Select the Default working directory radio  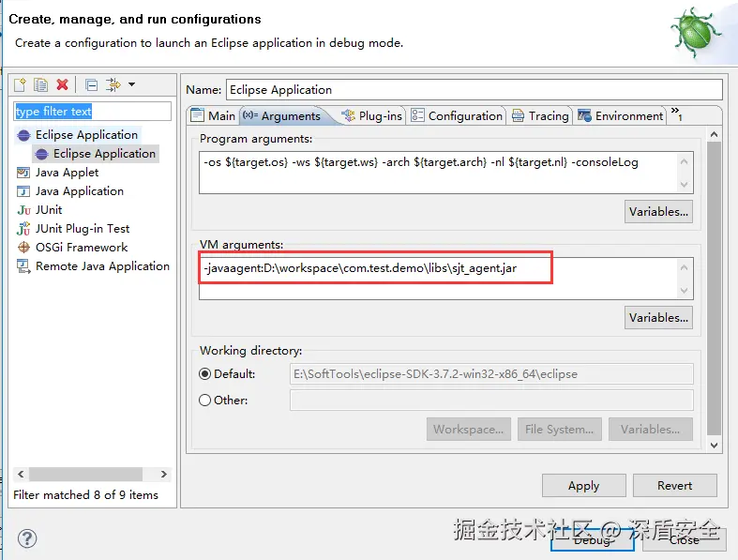coord(204,374)
